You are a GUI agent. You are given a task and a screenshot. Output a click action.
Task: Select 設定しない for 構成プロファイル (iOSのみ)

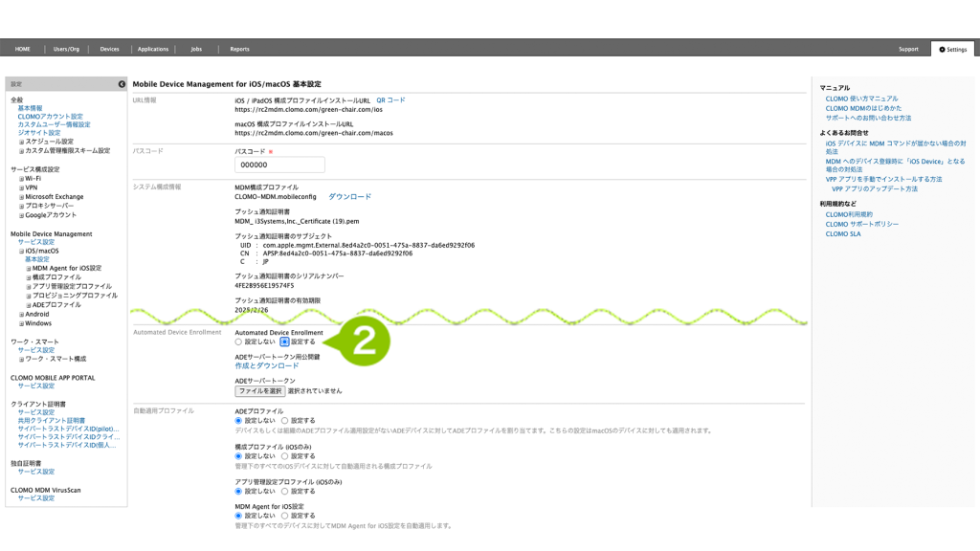pyautogui.click(x=238, y=456)
